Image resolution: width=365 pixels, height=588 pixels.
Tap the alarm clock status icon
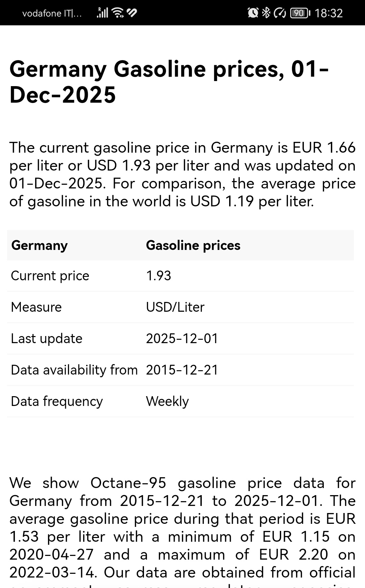pos(253,13)
